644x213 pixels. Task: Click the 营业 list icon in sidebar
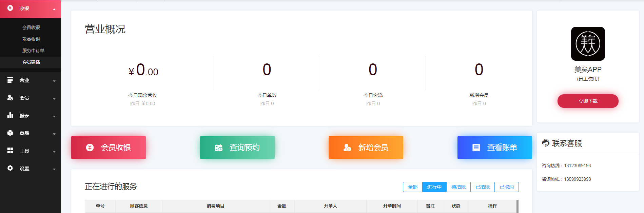coord(10,80)
